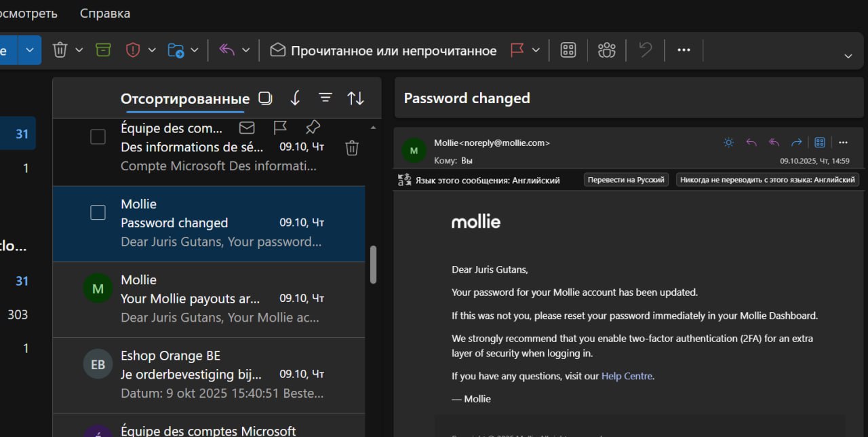The image size is (868, 437).
Task: Click Никогда не переводить с этого языка button
Action: point(768,180)
